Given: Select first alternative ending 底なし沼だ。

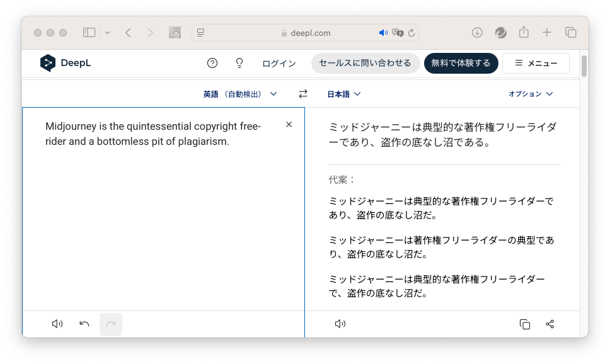Looking at the screenshot, I should pyautogui.click(x=441, y=208).
